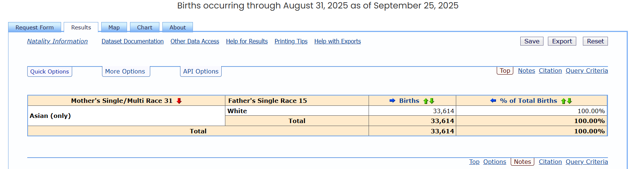Image resolution: width=644 pixels, height=169 pixels.
Task: Click the Export button
Action: [x=562, y=42]
